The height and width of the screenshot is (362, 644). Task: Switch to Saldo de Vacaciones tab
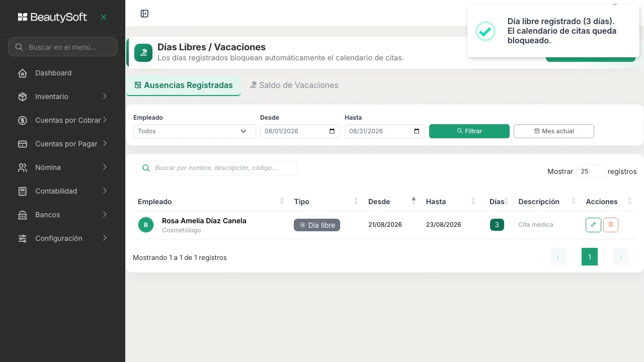[x=294, y=85]
